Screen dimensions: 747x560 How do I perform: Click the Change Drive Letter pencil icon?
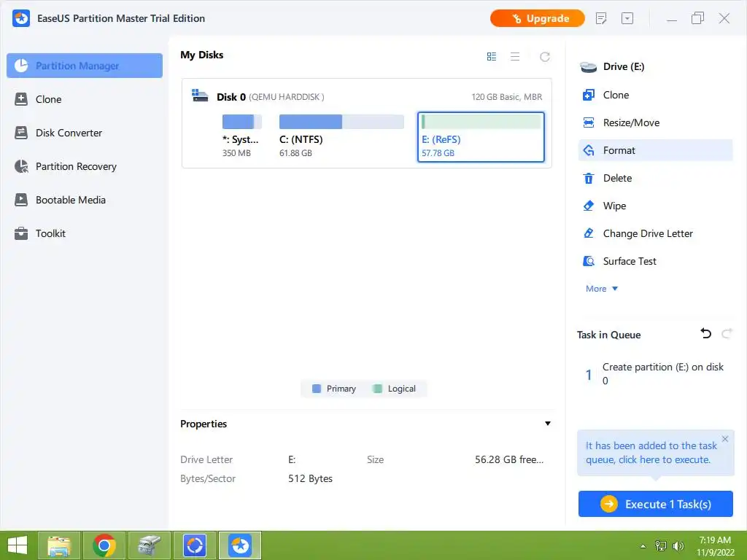[589, 233]
